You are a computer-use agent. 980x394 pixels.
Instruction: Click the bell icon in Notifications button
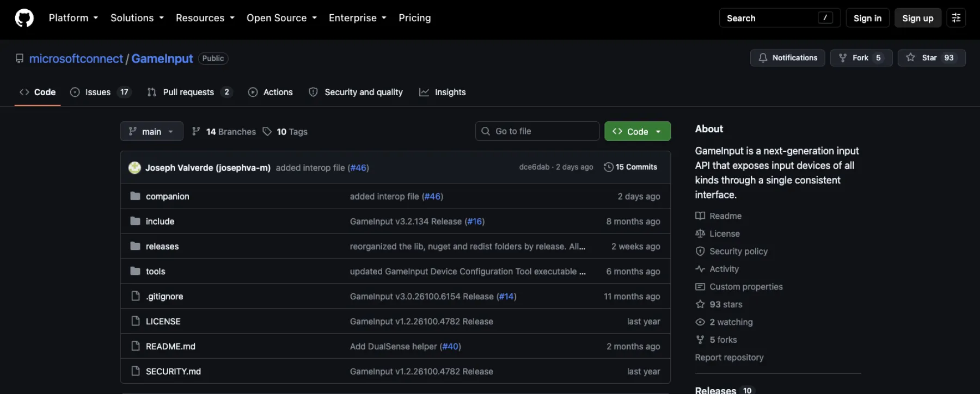click(x=763, y=58)
